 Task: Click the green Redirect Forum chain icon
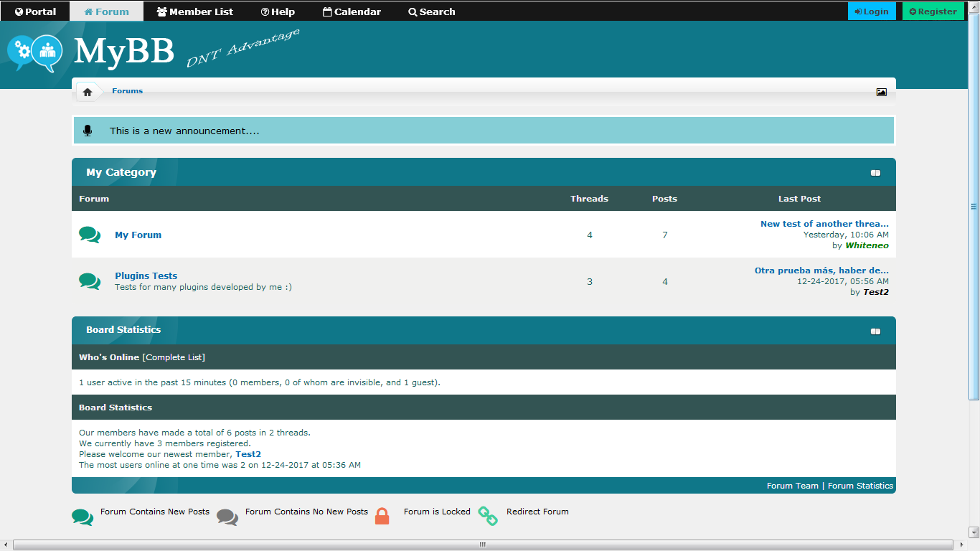pos(488,516)
